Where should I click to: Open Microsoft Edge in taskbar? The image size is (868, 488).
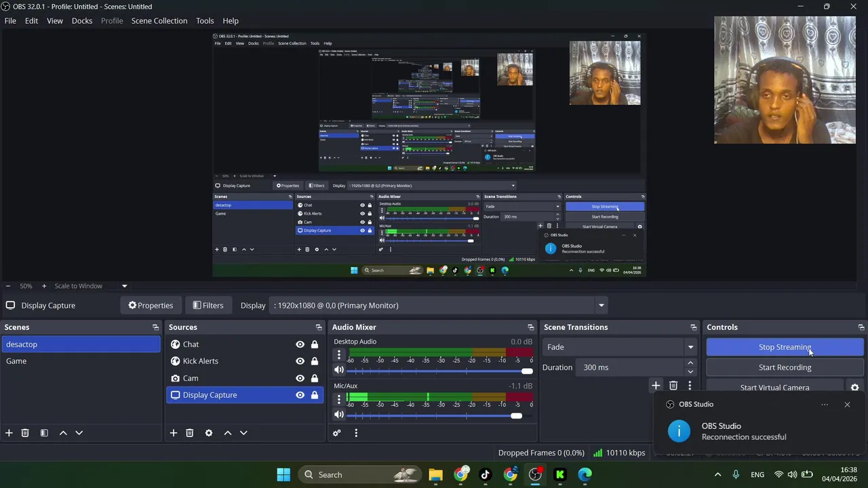[x=585, y=474]
